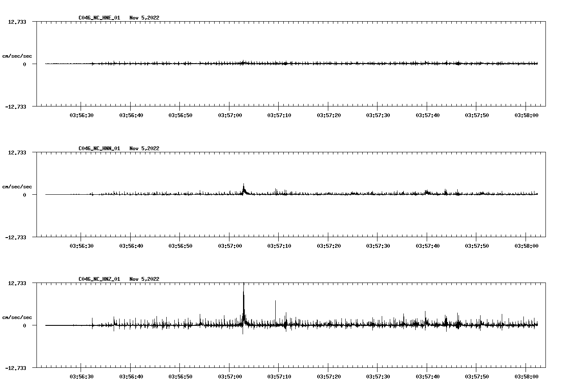Click the peak near 03:57:03 in HNN waveform
This screenshot has width=576, height=392.
tap(243, 185)
